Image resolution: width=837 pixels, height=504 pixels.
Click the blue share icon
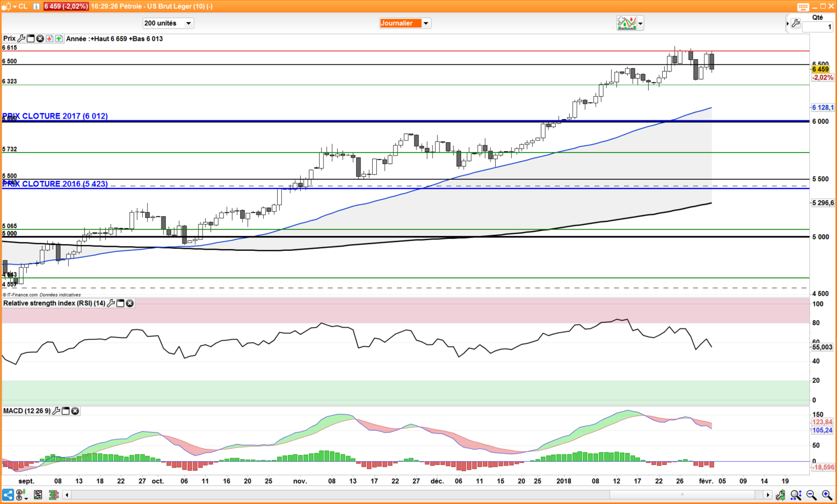tap(8, 495)
